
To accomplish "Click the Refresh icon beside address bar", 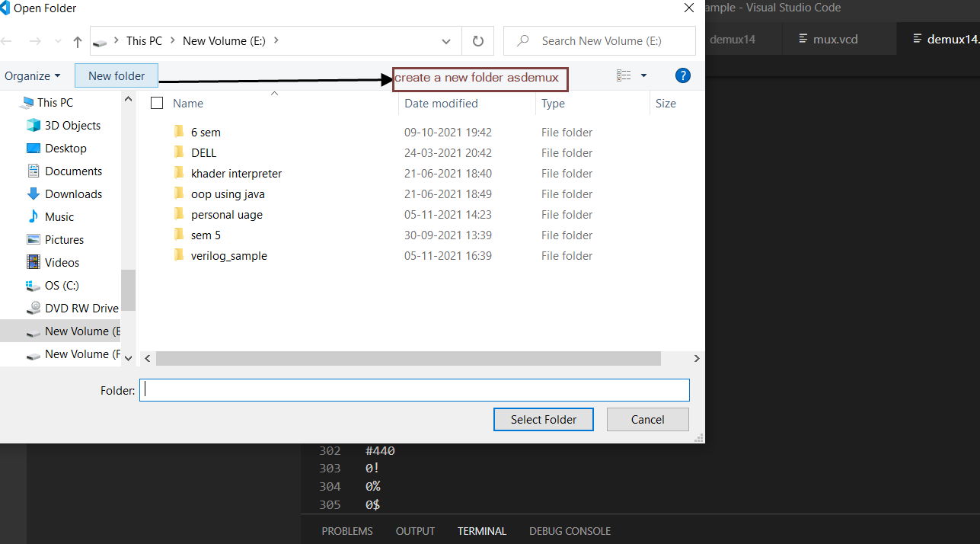I will tap(478, 41).
